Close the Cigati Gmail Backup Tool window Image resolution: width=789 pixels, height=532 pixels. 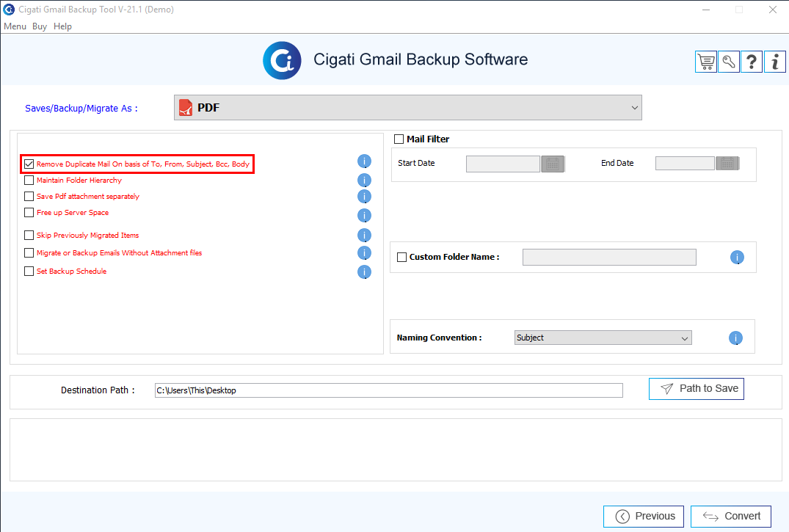click(x=773, y=10)
